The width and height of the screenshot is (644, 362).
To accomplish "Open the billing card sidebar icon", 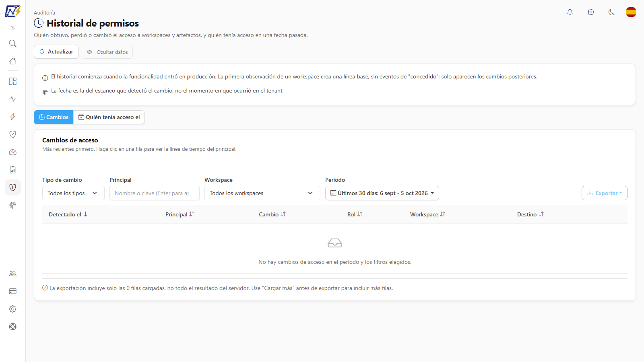I will [13, 291].
